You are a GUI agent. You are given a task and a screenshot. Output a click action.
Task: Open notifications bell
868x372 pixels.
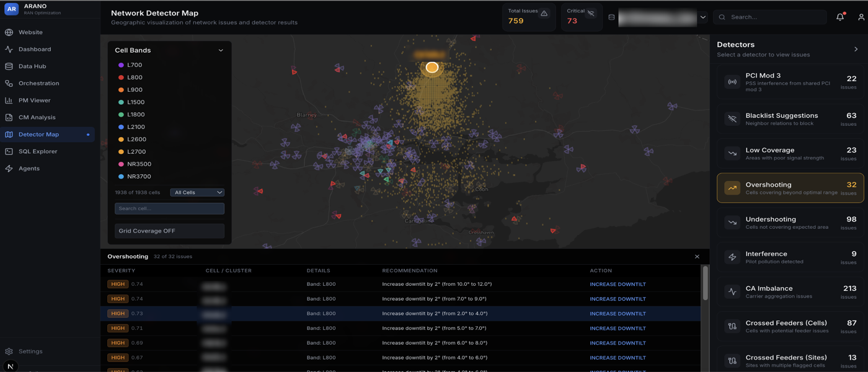(840, 17)
